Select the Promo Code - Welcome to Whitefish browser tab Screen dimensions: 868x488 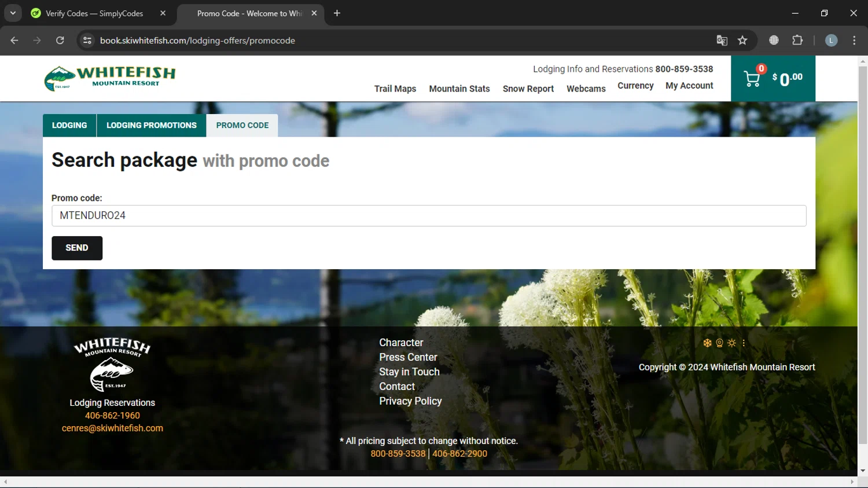pyautogui.click(x=250, y=13)
